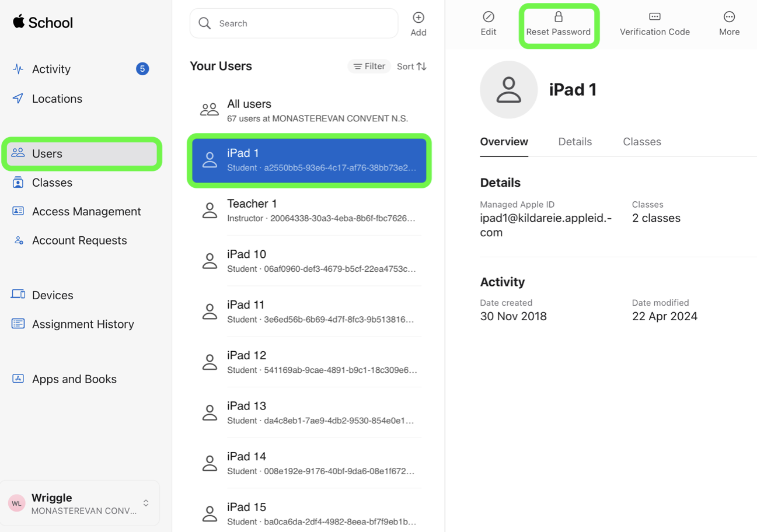Select All users group

309,110
